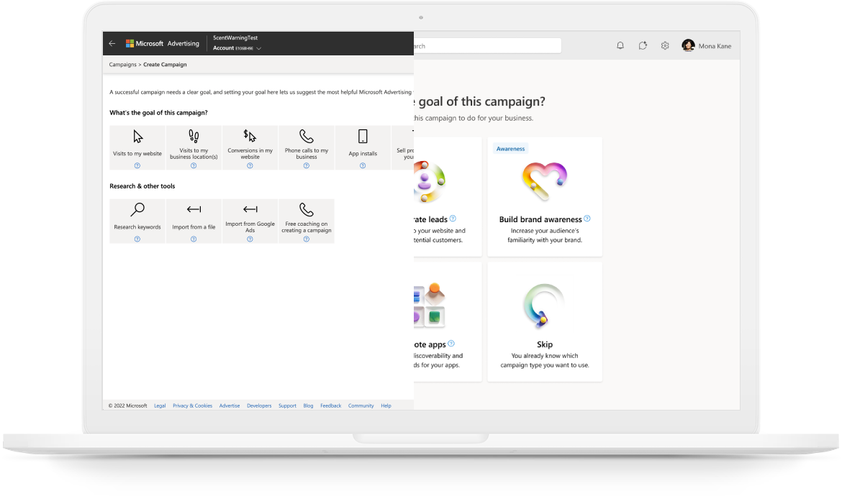This screenshot has width=842, height=504.
Task: Select the App installs goal tile
Action: 363,147
